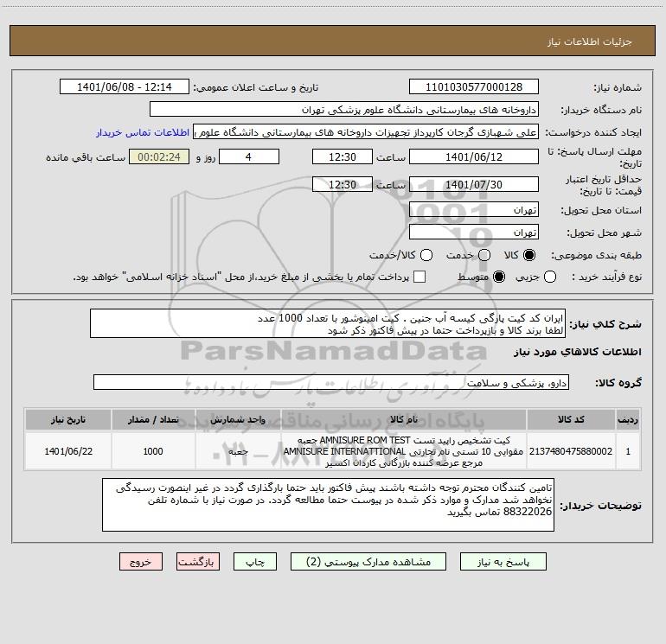Viewport: 666px width, 644px height.
Task: Click the price validity time 12:30 field
Action: coord(343,185)
